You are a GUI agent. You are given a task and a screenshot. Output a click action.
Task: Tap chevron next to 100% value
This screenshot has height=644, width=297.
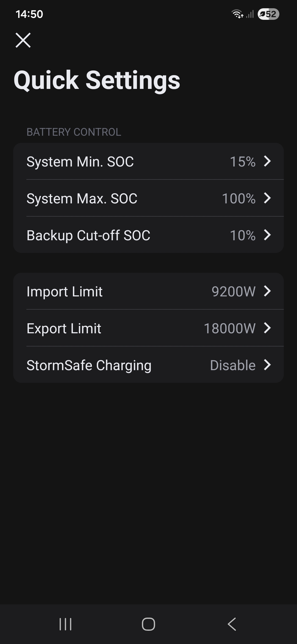267,198
